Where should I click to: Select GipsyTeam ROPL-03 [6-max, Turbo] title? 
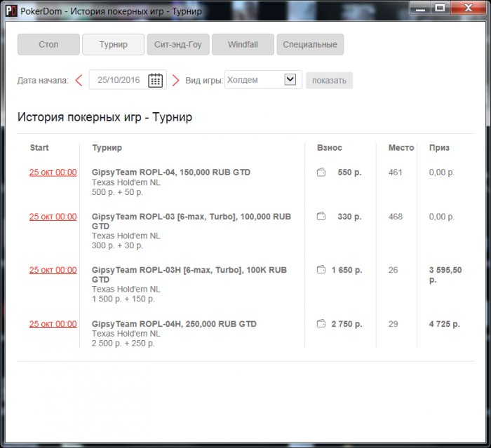[191, 221]
